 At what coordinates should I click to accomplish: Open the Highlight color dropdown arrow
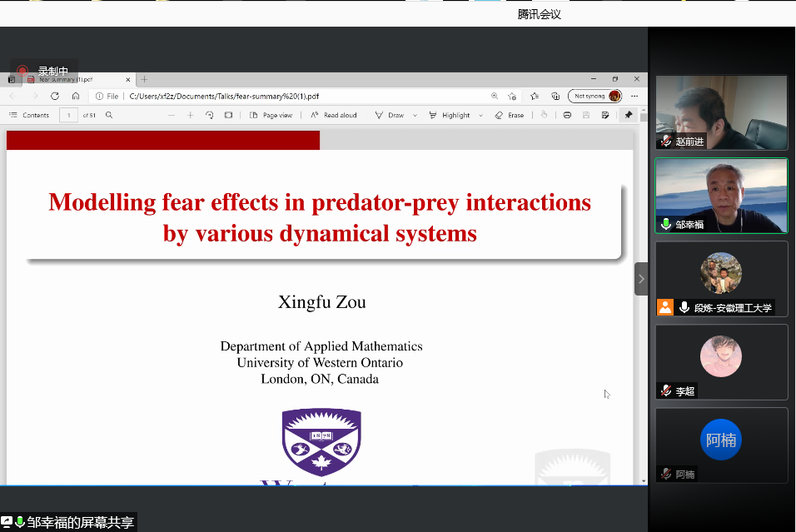tap(480, 115)
